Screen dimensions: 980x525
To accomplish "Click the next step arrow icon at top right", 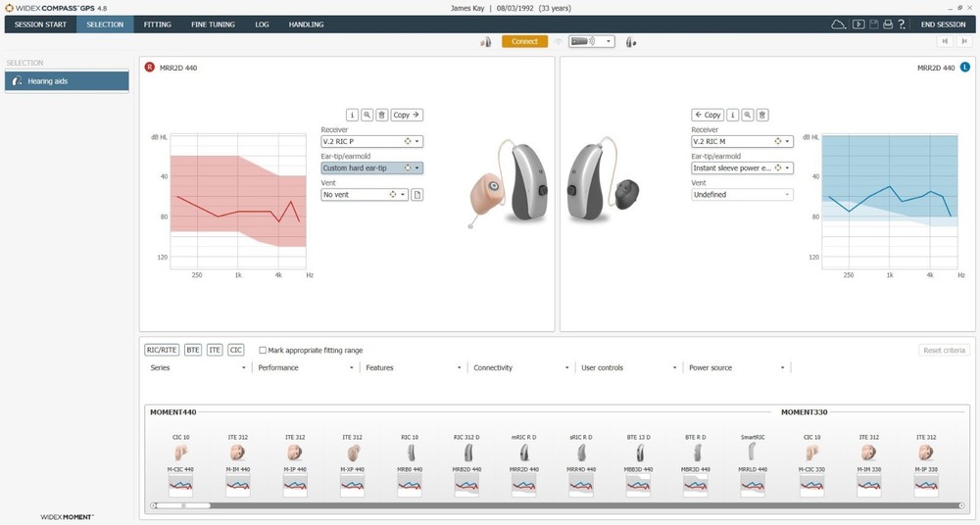I will (x=964, y=41).
